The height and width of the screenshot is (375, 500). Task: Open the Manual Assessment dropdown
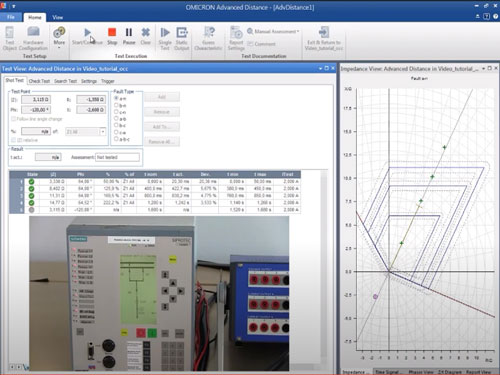click(x=273, y=31)
